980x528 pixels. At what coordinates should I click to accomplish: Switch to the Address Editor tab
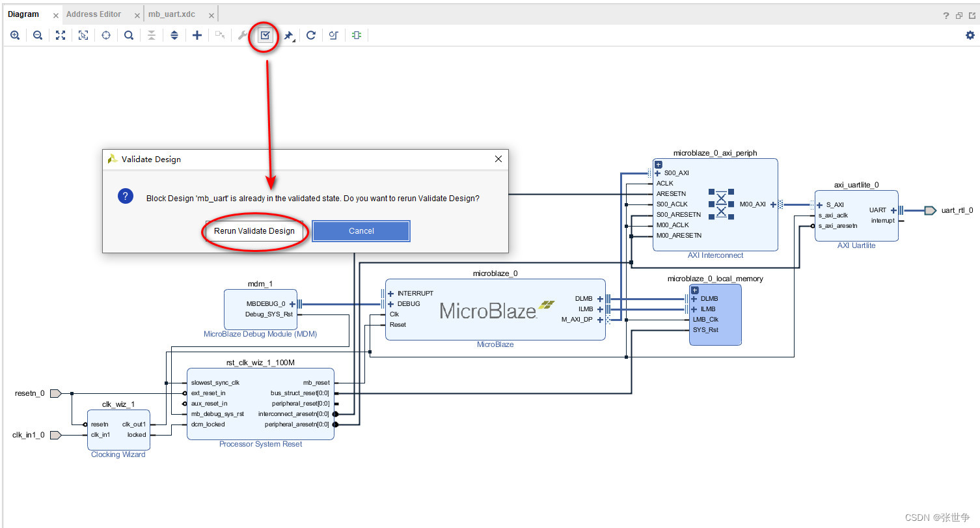(x=94, y=14)
